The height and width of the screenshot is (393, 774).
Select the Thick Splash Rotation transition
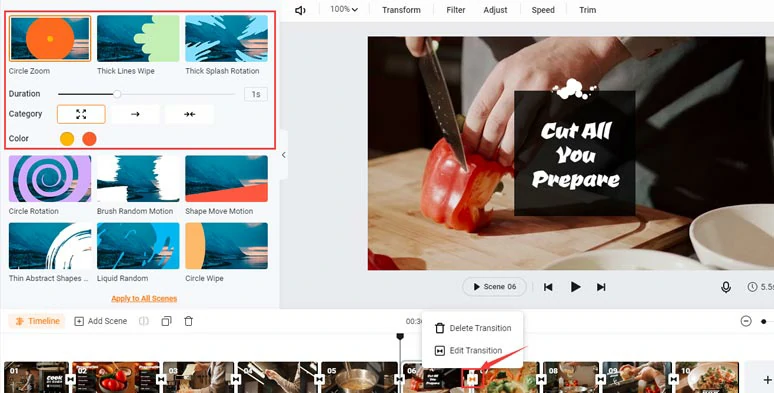[x=227, y=39]
